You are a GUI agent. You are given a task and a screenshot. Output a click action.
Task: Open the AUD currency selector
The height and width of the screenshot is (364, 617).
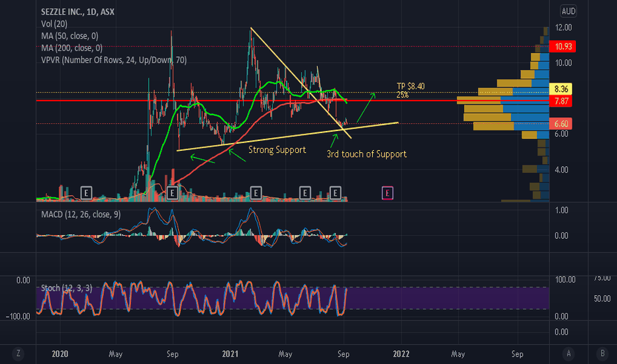tap(568, 11)
